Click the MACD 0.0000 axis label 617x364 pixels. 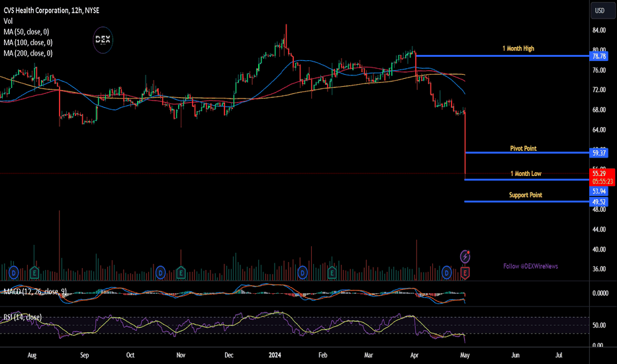[x=600, y=293]
